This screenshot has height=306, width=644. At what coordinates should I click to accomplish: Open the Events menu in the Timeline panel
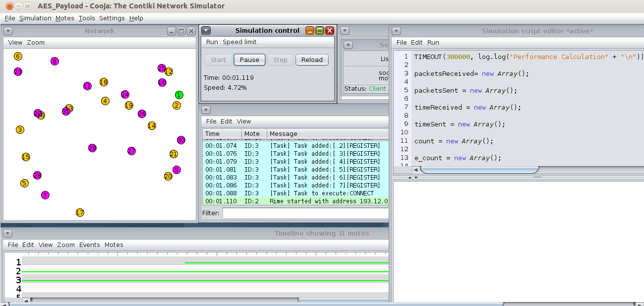(x=89, y=245)
